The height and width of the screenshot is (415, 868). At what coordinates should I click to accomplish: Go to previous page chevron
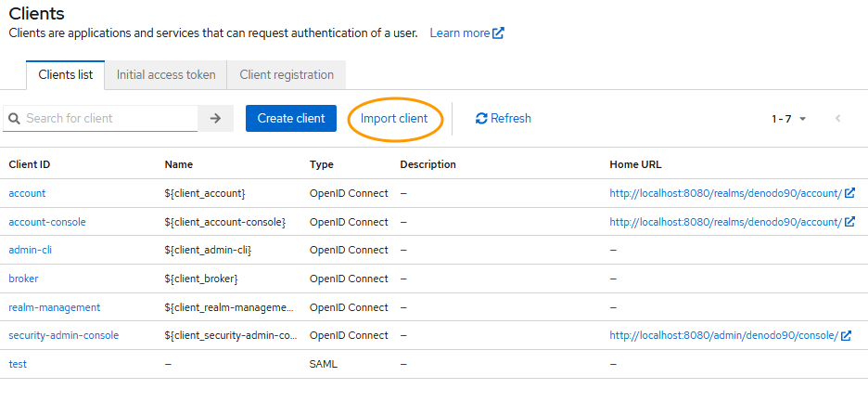[838, 119]
